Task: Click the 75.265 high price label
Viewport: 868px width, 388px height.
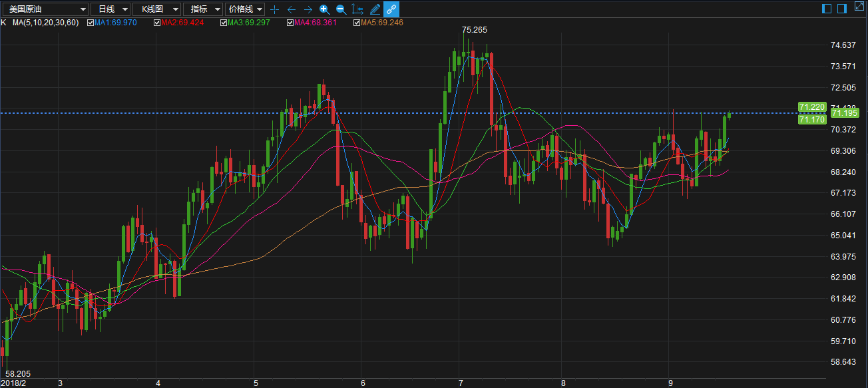Action: (475, 30)
